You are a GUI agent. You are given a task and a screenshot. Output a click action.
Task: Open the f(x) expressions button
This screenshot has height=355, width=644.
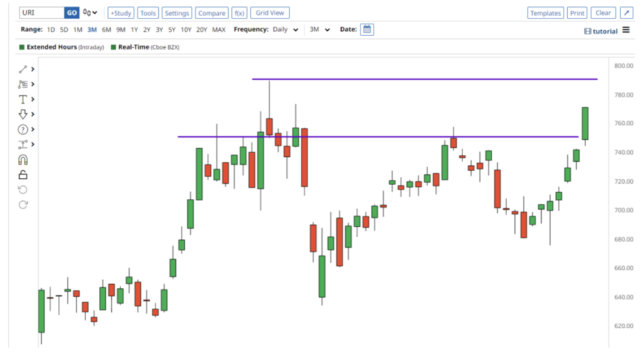(239, 13)
